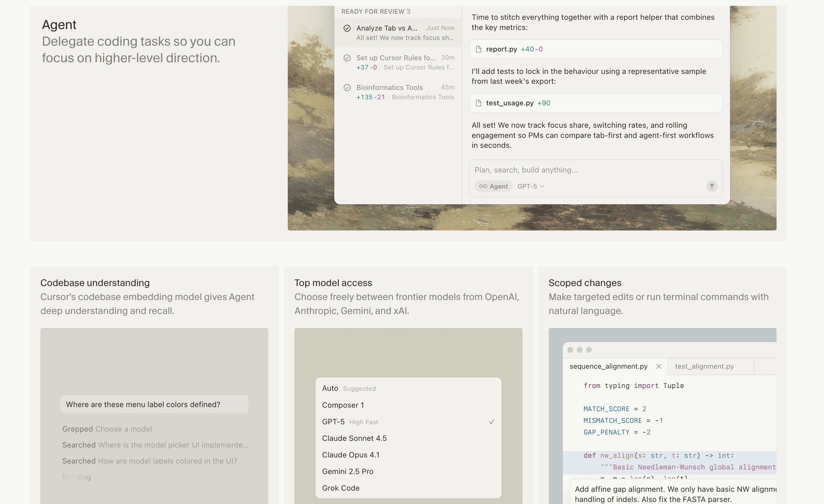Viewport: 824px width, 504px height.
Task: Close the sequence_alignment.py tab
Action: (x=658, y=366)
